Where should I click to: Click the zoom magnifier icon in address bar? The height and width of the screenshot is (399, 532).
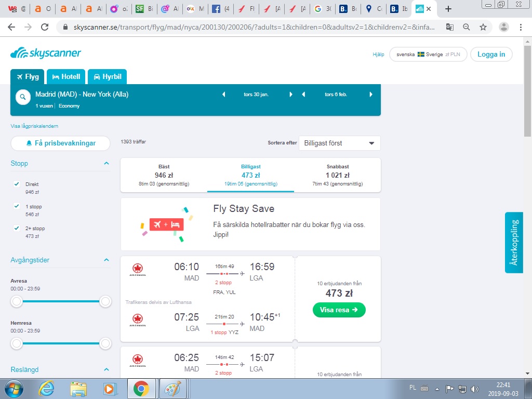point(467,27)
